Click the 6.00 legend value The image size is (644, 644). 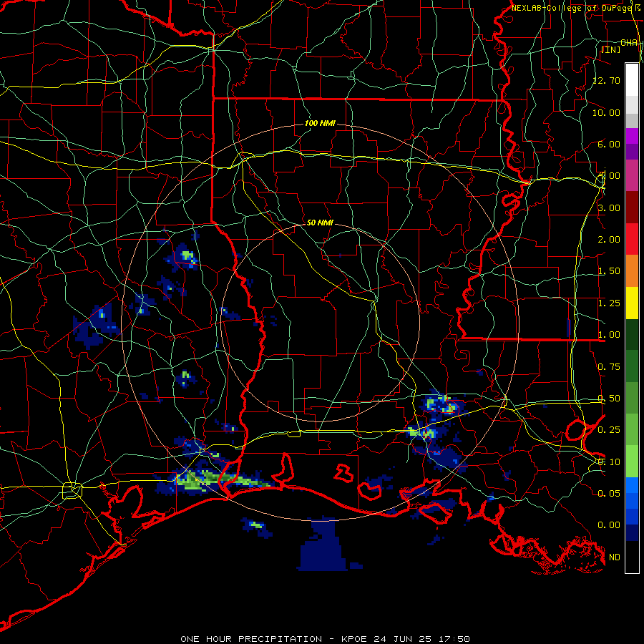click(609, 144)
